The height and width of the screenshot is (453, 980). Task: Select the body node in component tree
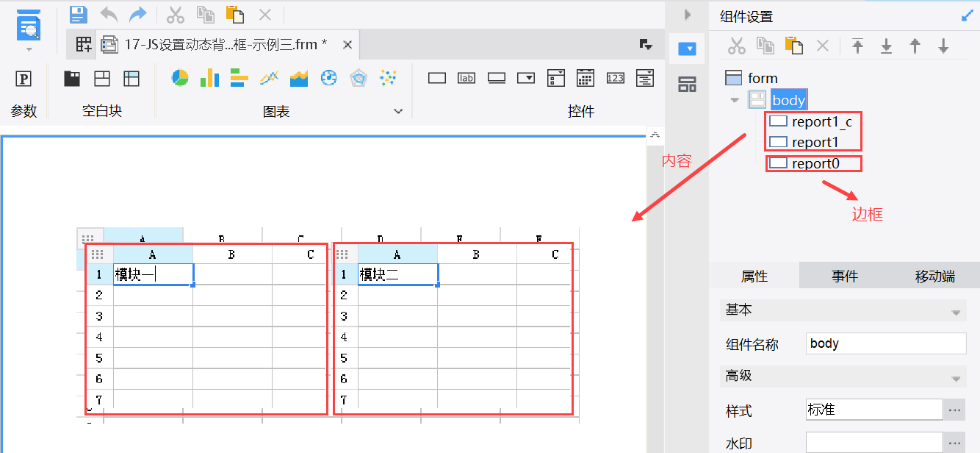pos(788,100)
